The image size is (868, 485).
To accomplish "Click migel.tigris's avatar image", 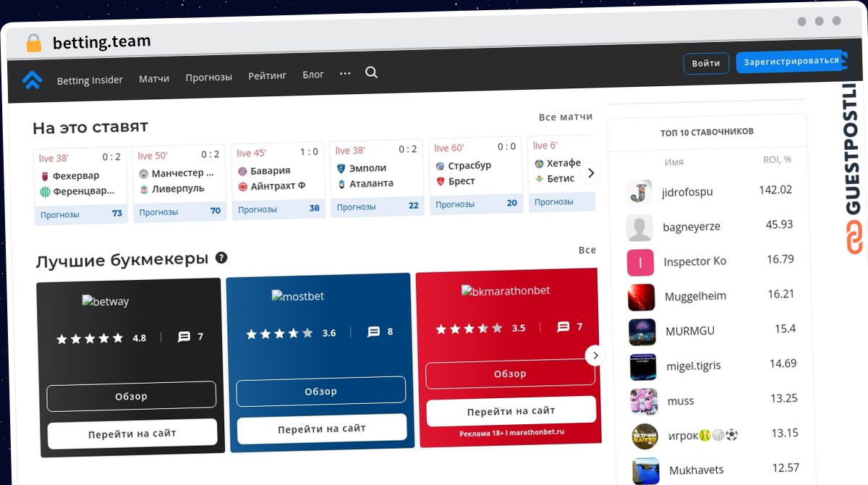I will [x=643, y=367].
